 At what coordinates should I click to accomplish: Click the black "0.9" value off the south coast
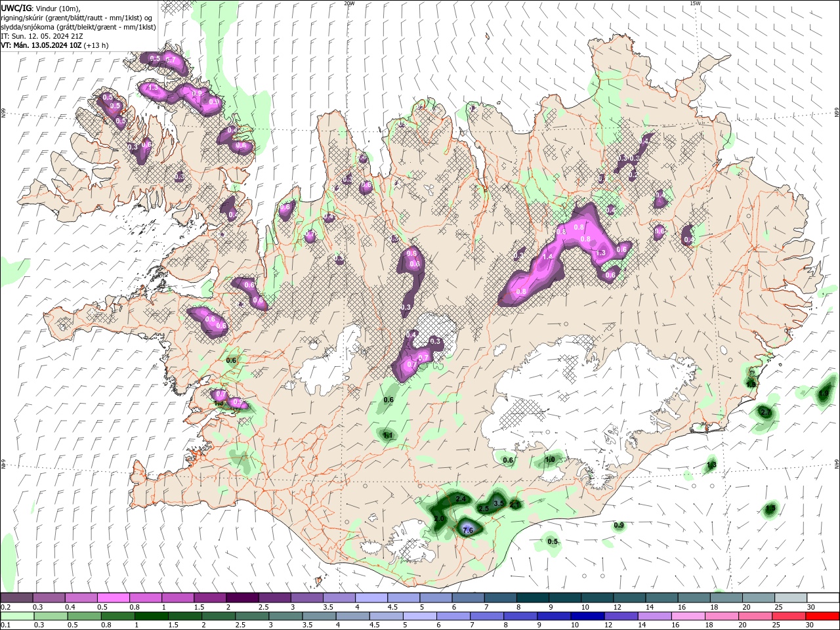[x=619, y=525]
